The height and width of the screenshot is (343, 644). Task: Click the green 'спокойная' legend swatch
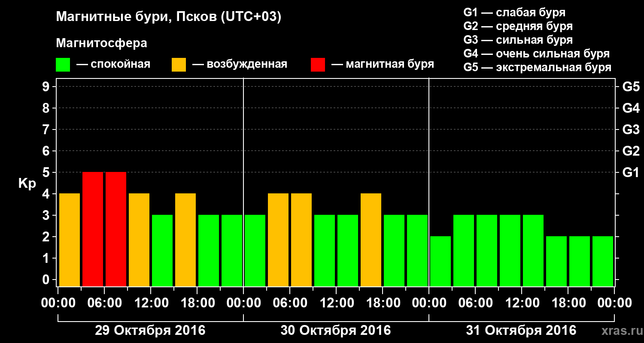pos(63,65)
